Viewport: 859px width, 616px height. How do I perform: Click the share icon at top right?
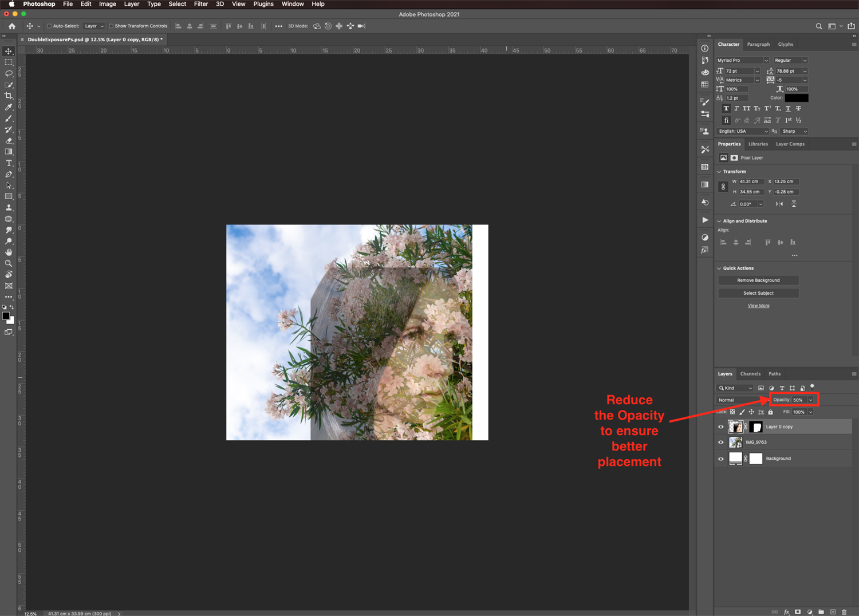point(851,26)
